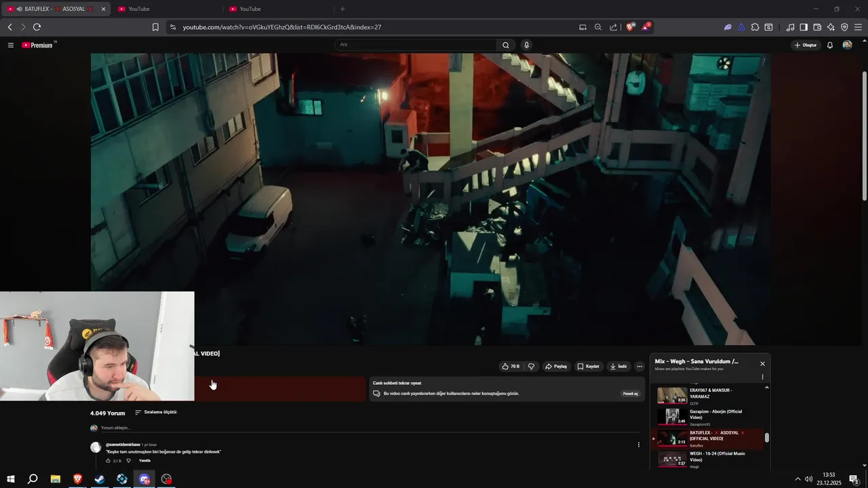This screenshot has width=868, height=488.
Task: Show hidden system tray icons
Action: pos(797,479)
